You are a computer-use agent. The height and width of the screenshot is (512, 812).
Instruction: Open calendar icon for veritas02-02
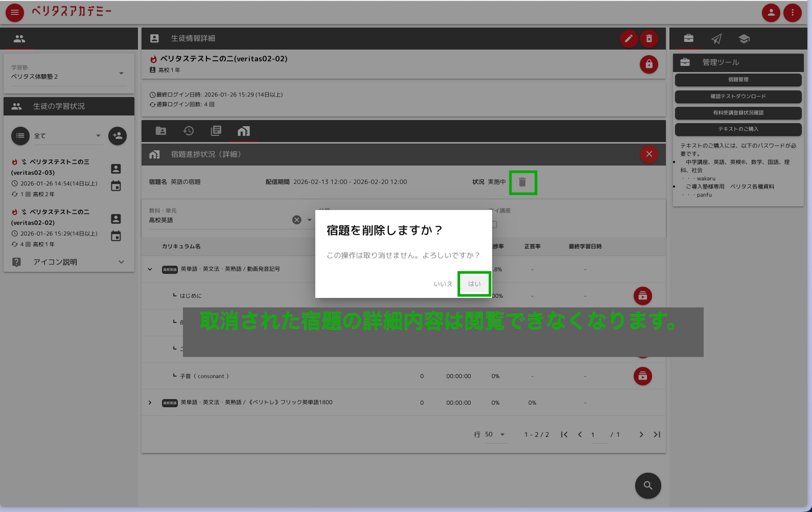[x=116, y=236]
